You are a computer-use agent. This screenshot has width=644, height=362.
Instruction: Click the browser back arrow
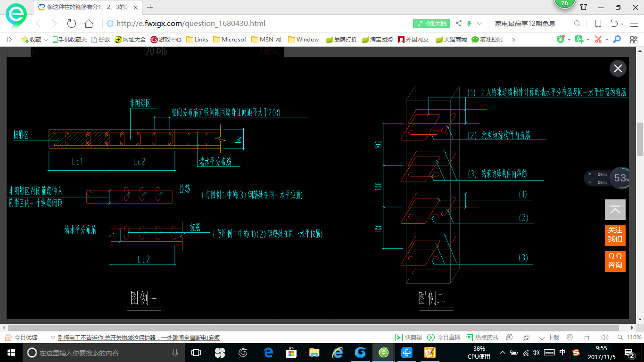pyautogui.click(x=38, y=24)
